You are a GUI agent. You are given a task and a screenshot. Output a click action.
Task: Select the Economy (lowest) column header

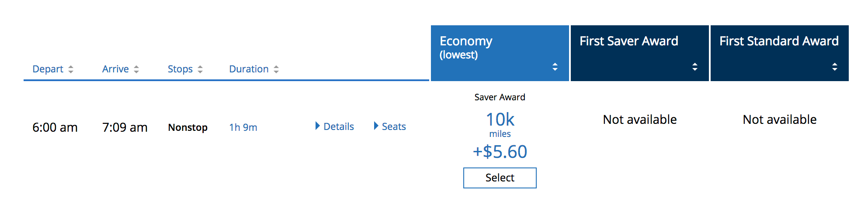coord(466,47)
